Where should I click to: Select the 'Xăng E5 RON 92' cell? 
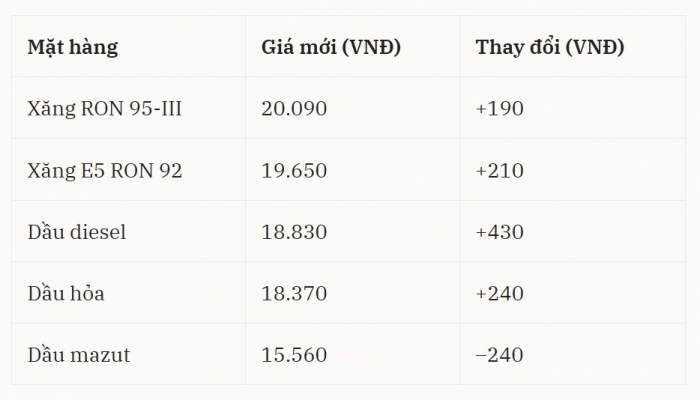click(x=104, y=171)
